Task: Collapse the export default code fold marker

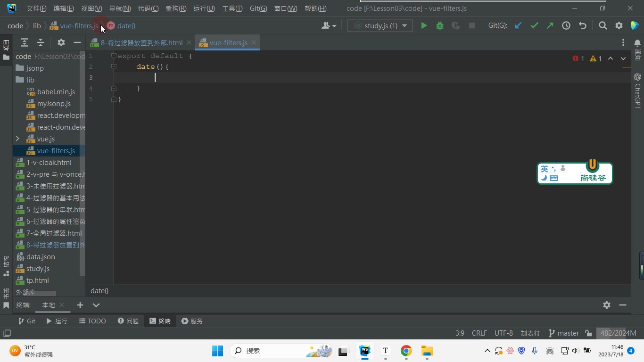Action: pos(114,56)
